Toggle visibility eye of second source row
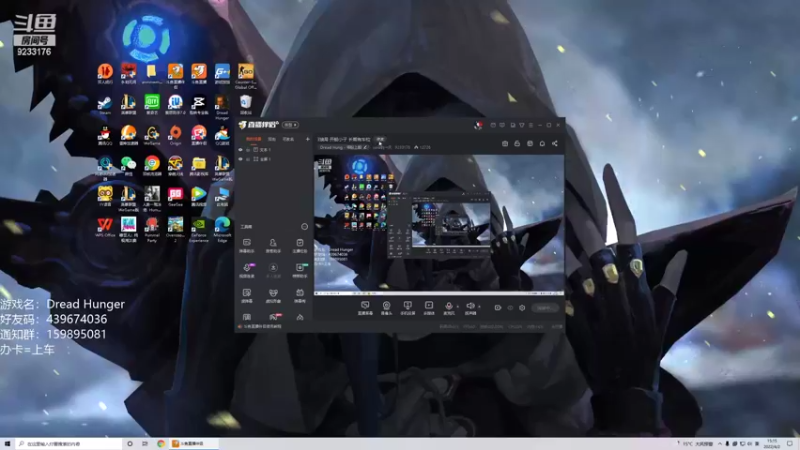This screenshot has height=450, width=800. [240, 159]
